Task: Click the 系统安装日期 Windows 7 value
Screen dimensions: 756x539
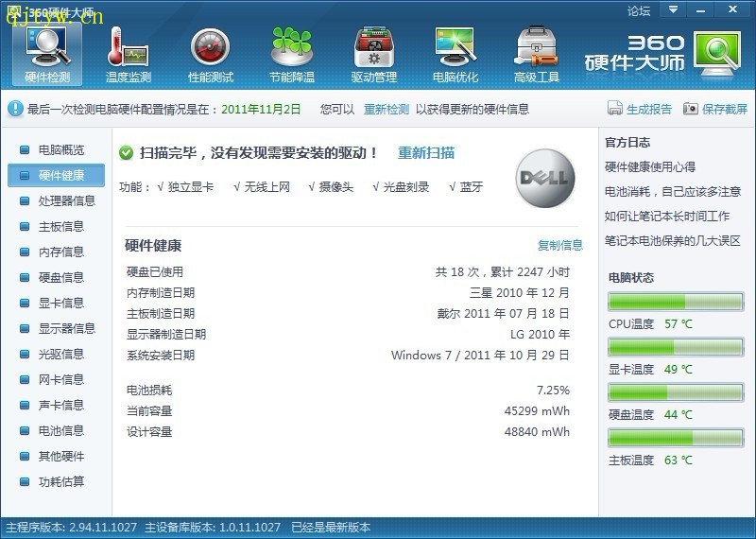Action: pyautogui.click(x=480, y=356)
